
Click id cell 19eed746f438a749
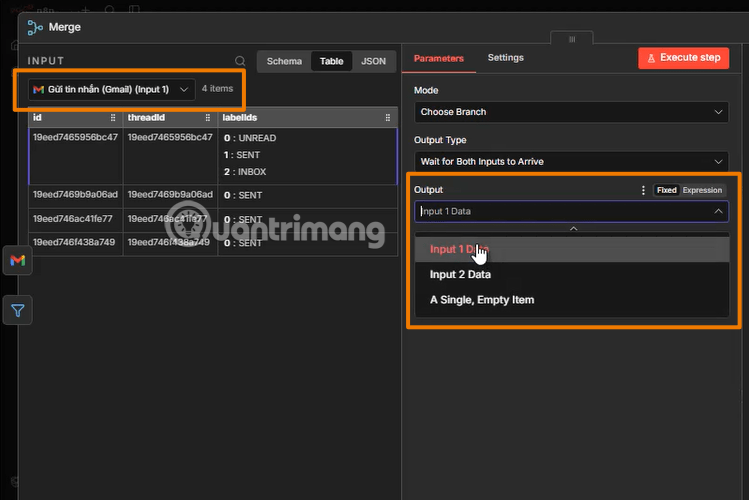pyautogui.click(x=74, y=242)
